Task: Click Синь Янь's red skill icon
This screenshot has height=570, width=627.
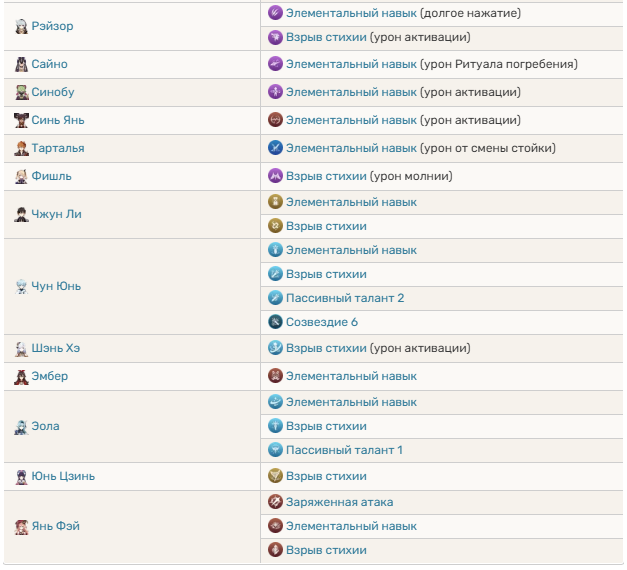Action: pos(275,120)
